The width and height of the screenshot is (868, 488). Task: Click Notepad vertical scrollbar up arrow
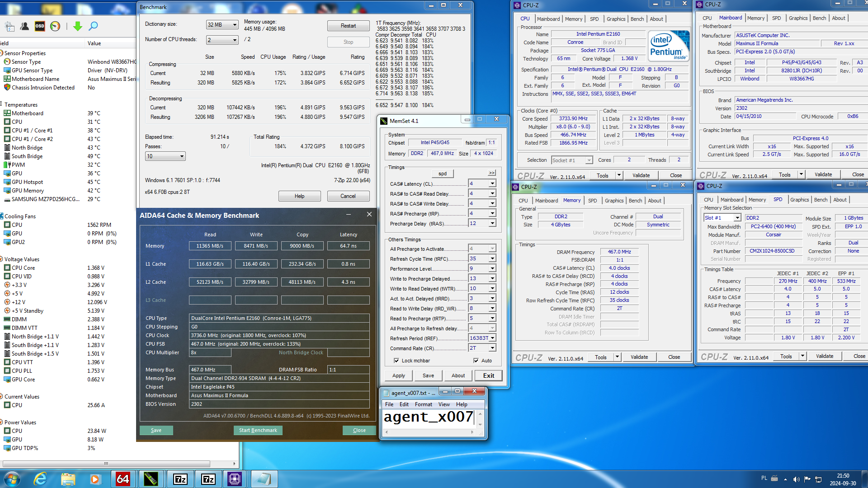point(480,414)
